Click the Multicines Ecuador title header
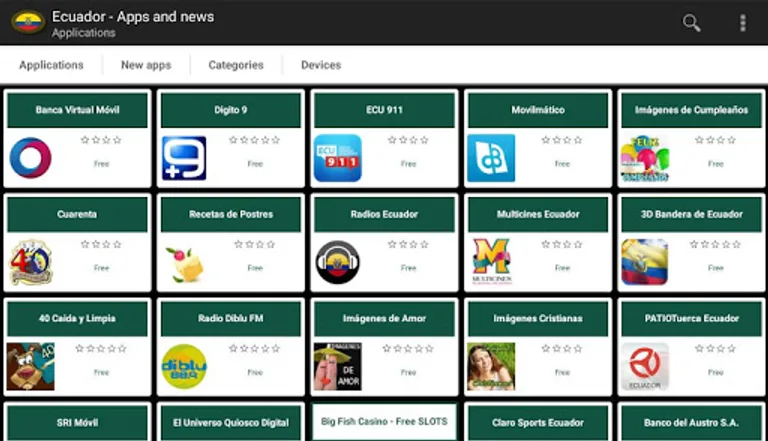This screenshot has width=768, height=441. (x=538, y=215)
